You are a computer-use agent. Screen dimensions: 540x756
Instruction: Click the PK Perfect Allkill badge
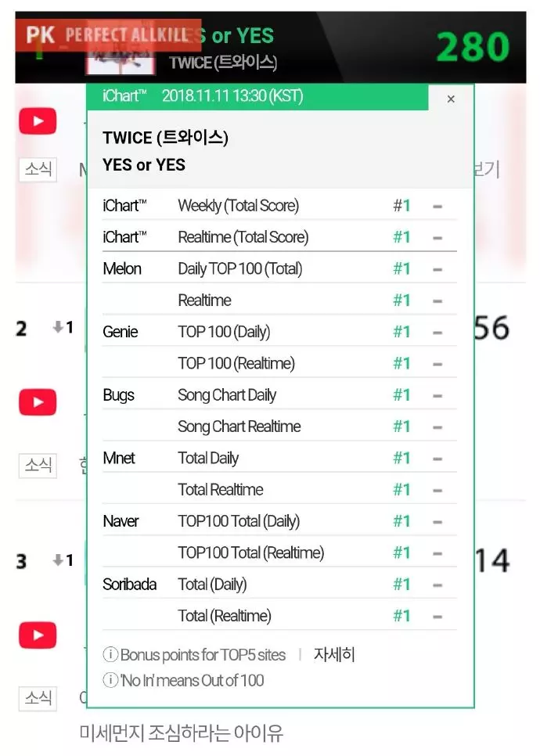109,35
